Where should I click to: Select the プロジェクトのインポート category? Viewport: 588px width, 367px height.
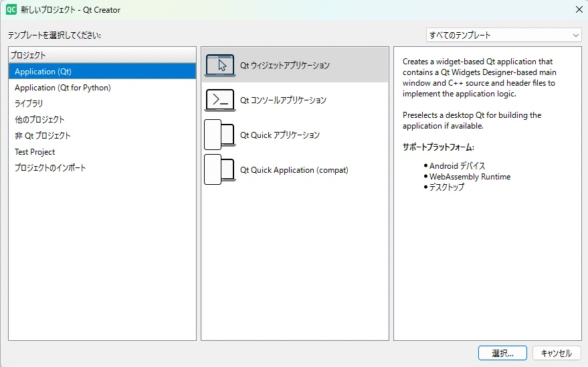pyautogui.click(x=102, y=167)
